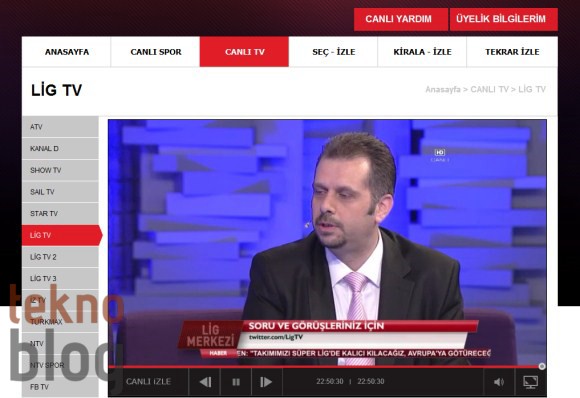Click the CANLI TV breadcrumb link

point(489,89)
